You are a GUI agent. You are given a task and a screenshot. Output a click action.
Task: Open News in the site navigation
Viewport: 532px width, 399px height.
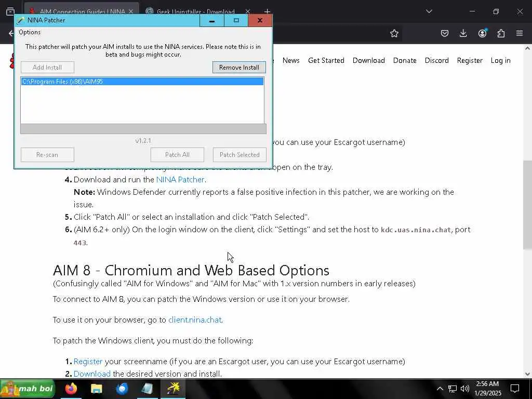click(291, 60)
